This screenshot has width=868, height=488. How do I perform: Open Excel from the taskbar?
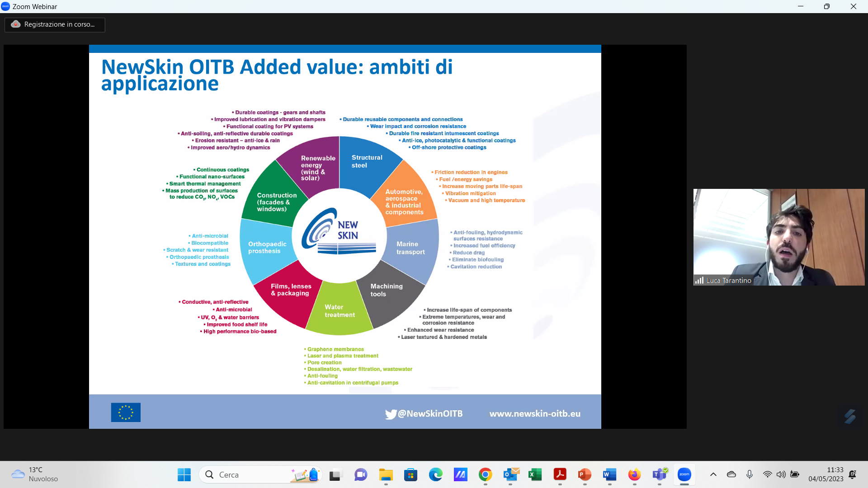(535, 474)
